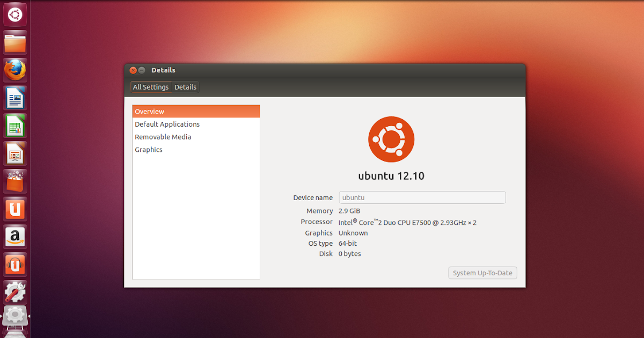Select Removable Media in sidebar

[x=196, y=137]
